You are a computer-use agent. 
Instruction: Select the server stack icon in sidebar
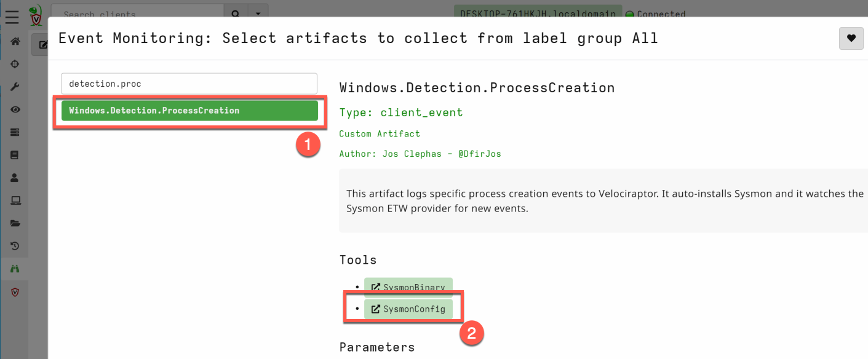click(x=15, y=132)
